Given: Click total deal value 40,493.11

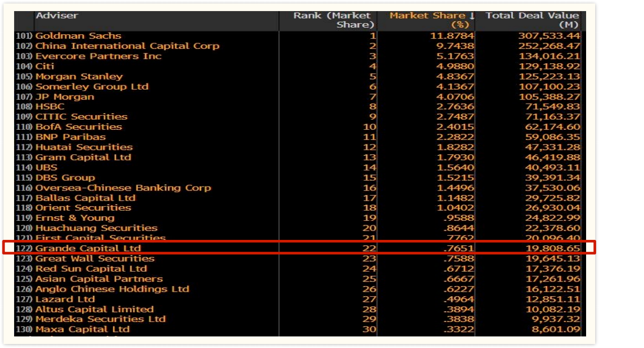Looking at the screenshot, I should click(552, 167).
